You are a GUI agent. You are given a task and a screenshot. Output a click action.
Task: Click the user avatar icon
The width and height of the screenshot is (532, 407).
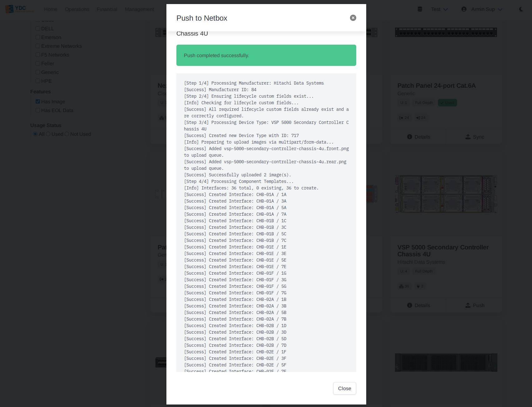click(464, 9)
